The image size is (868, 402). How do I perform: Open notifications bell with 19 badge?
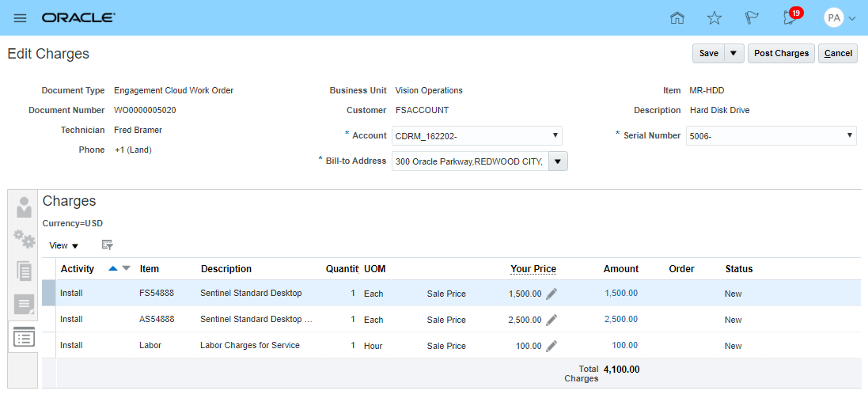[790, 17]
